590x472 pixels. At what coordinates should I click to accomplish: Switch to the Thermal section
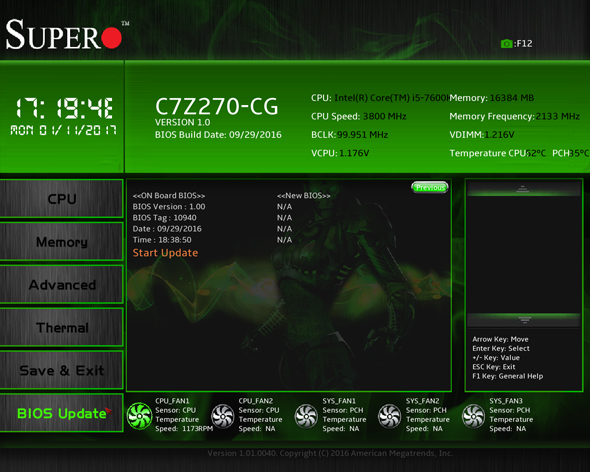(x=62, y=327)
